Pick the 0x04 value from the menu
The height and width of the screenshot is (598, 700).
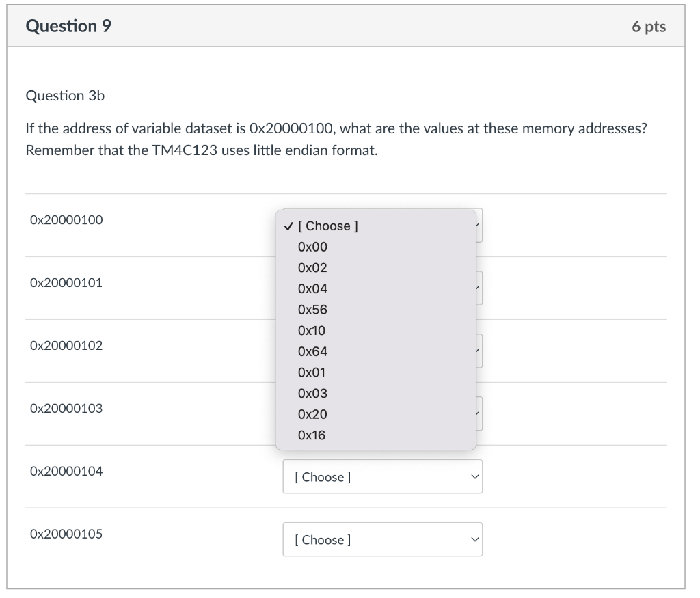coord(312,288)
